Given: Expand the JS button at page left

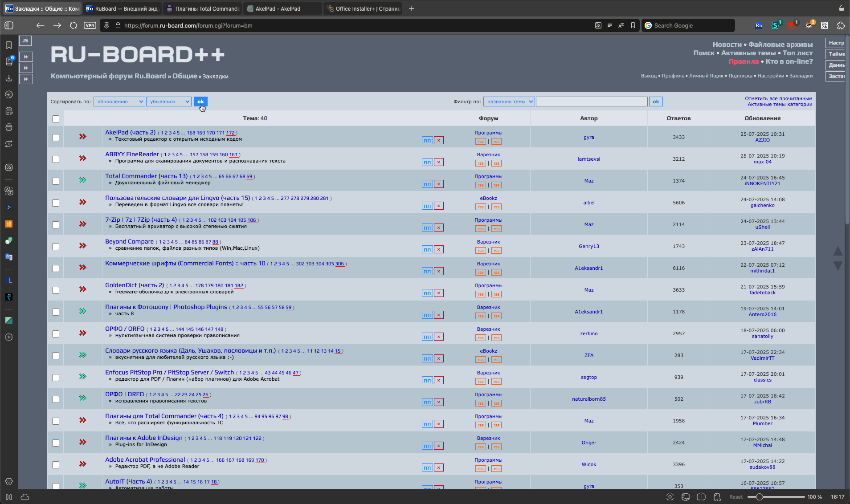Looking at the screenshot, I should [25, 41].
